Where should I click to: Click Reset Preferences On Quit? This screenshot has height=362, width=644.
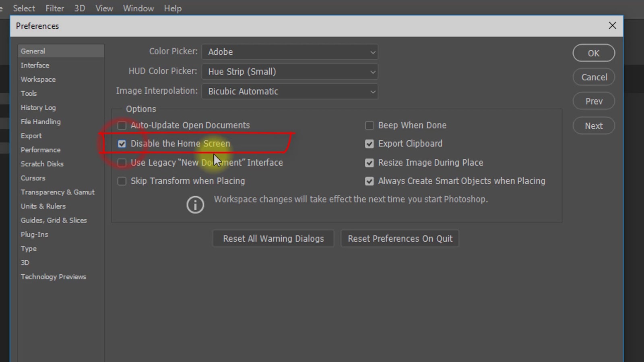tap(400, 238)
